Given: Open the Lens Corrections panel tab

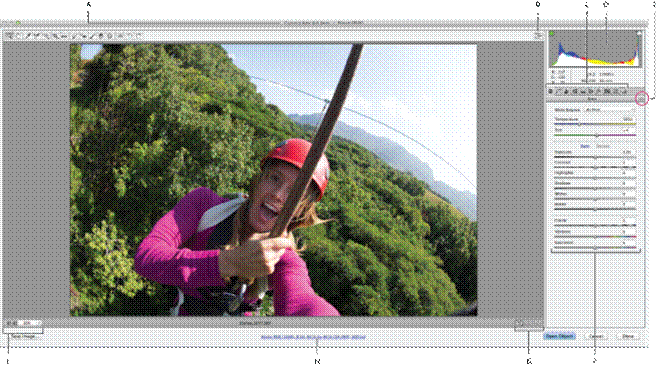Looking at the screenshot, I should click(x=591, y=91).
